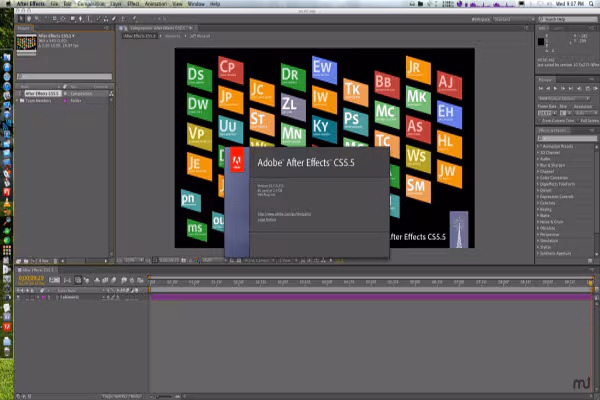Open the Active Camera view dropdown
This screenshot has height=400, width=600.
pyautogui.click(x=259, y=260)
